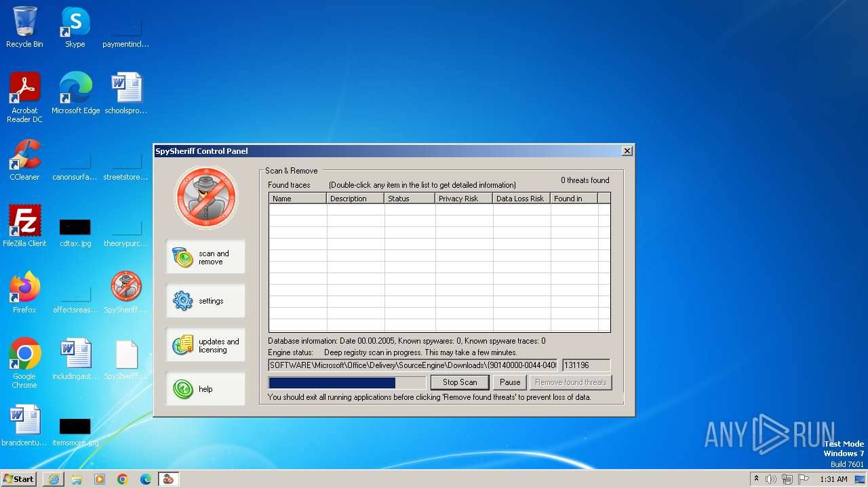Sort list by Found in column
Screen dimensions: 868x488
pos(574,199)
